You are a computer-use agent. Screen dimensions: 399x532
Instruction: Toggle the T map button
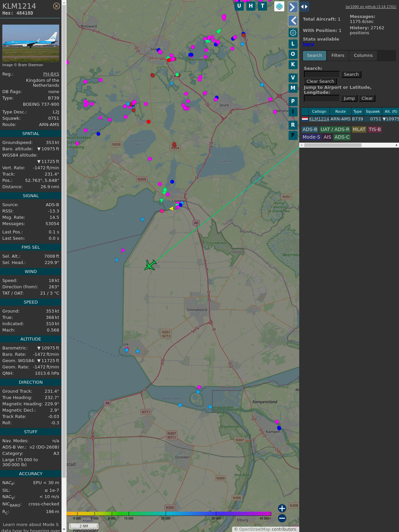(263, 6)
